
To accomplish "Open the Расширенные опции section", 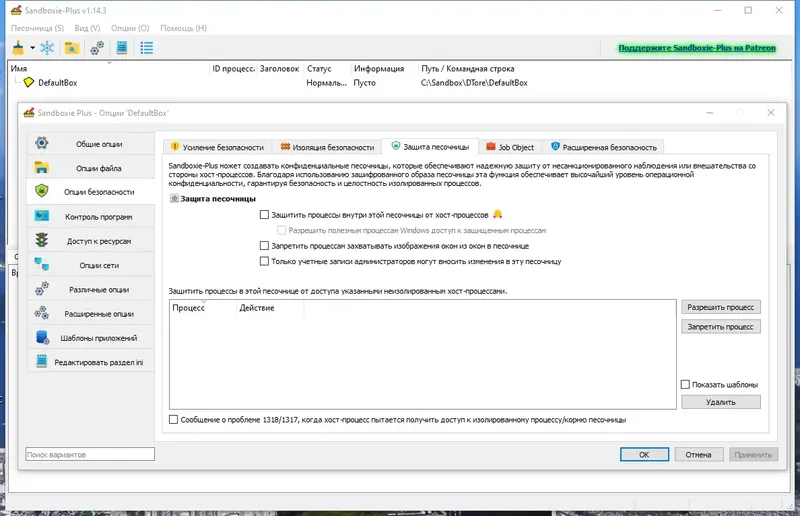I will pos(91,313).
